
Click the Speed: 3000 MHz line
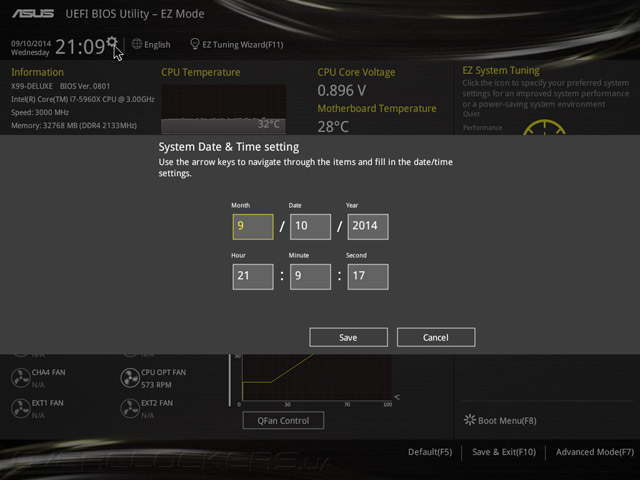[40, 112]
